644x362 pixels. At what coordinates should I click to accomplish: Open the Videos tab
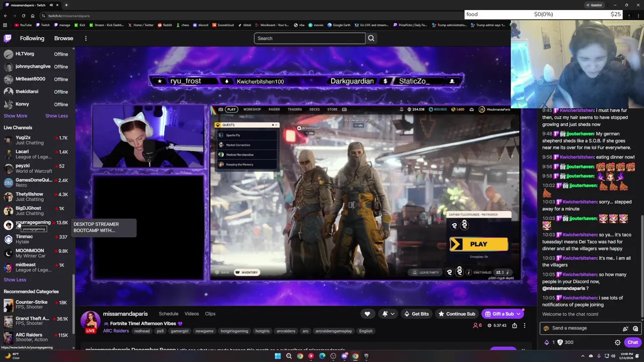(192, 314)
